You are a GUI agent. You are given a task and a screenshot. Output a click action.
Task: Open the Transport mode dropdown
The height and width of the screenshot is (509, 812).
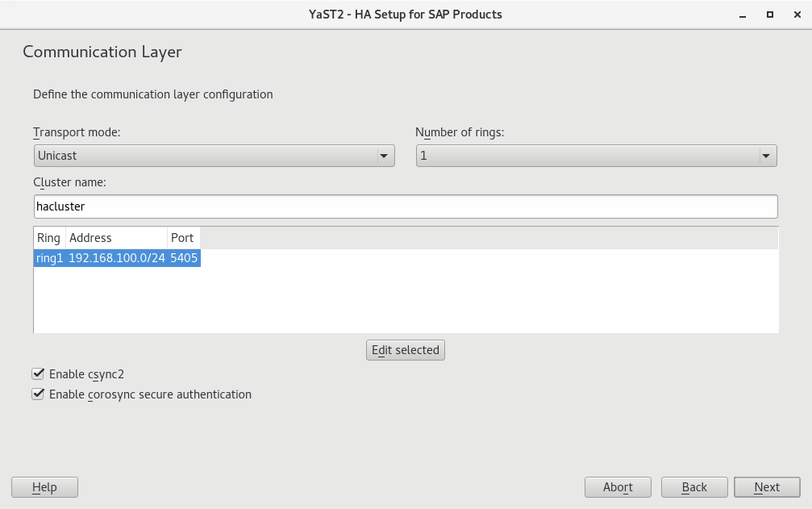214,156
